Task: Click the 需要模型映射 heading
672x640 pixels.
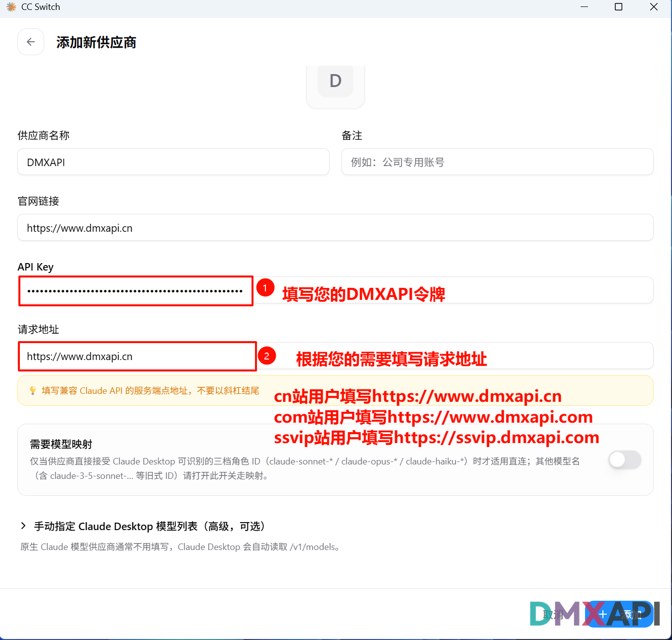Action: (61, 444)
